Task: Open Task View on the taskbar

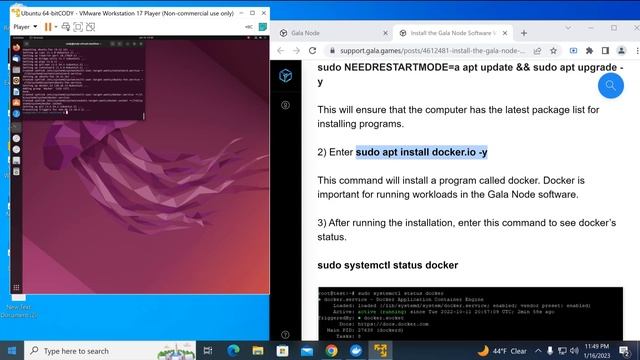Action: 208,351
